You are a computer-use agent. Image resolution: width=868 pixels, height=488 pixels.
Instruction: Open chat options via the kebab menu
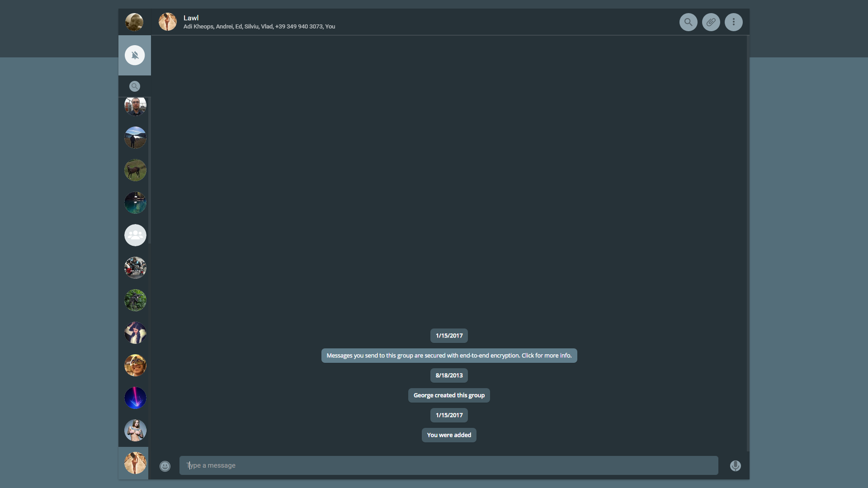coord(733,22)
